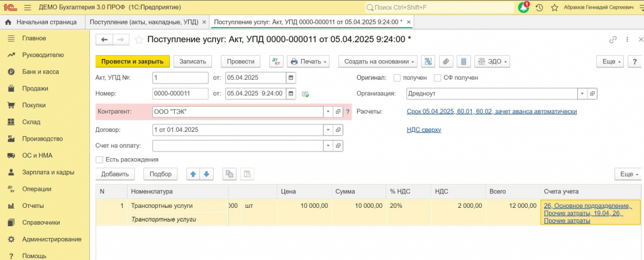Expand the Счет на оплату dropdown
Screen dimensions: 644x260
[x=328, y=146]
